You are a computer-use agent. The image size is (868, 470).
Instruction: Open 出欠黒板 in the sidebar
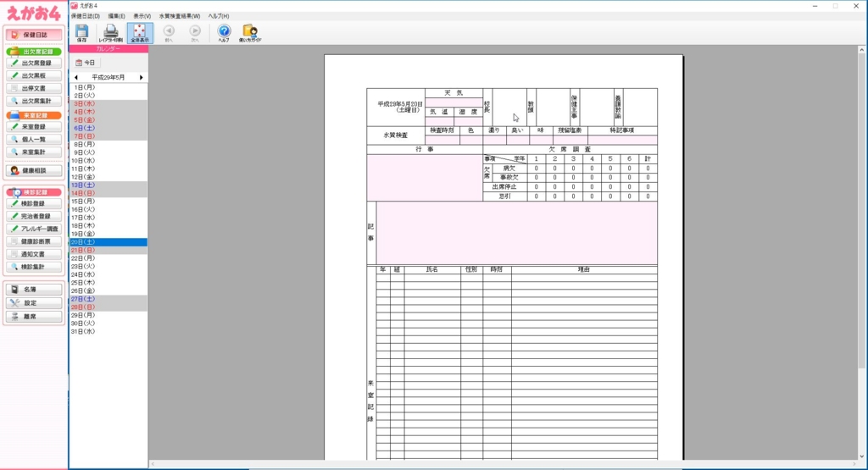tap(34, 75)
